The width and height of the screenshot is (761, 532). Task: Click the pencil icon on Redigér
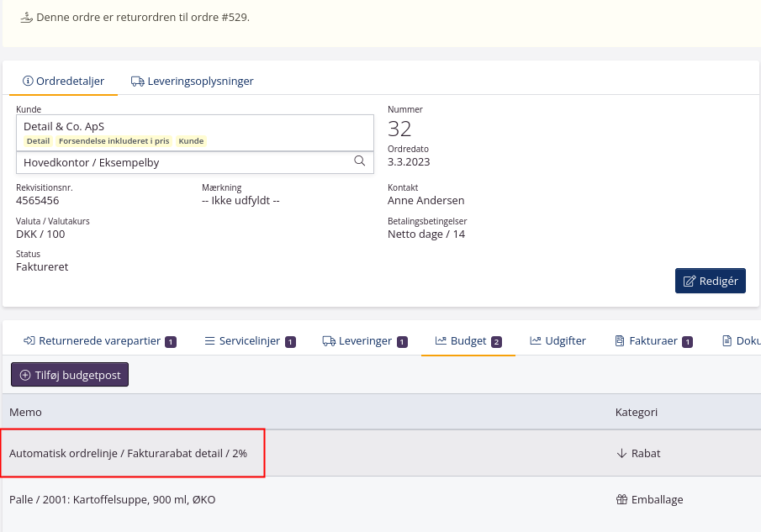point(690,281)
